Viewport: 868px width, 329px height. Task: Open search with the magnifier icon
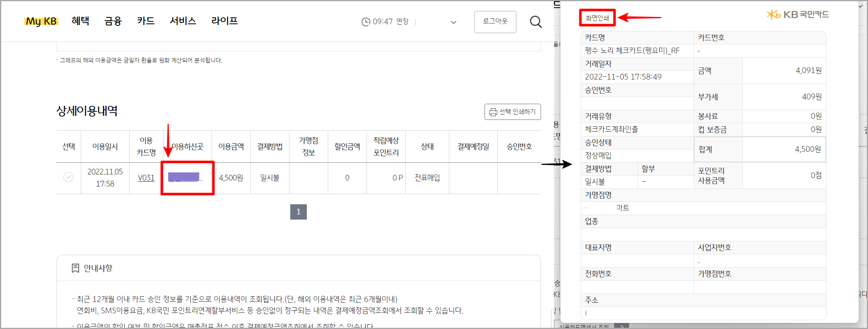pos(536,22)
